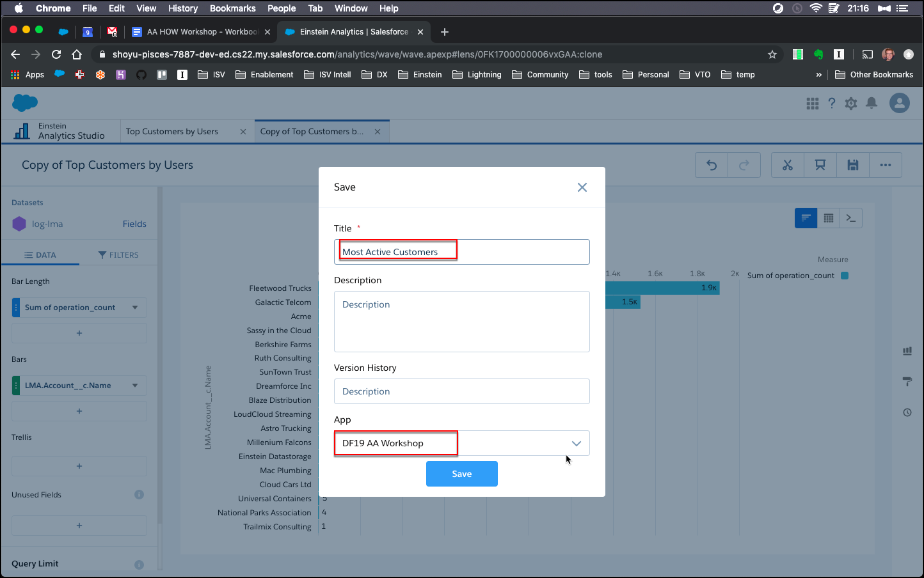
Task: Open the Setup gear icon
Action: tap(851, 104)
